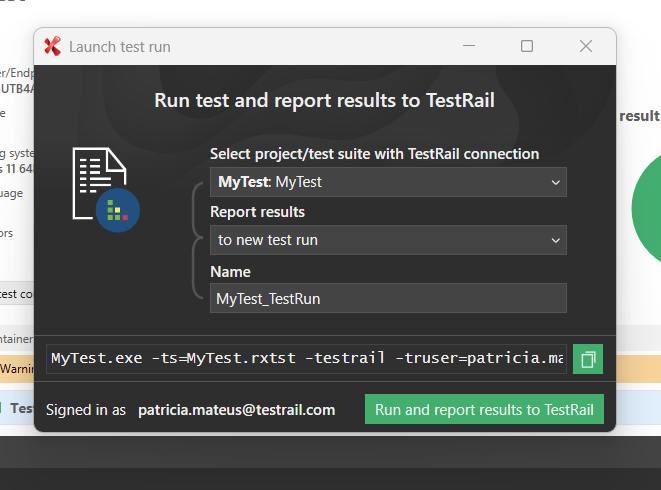661x490 pixels.
Task: Click the MyTest.exe command line text box
Action: [x=306, y=358]
